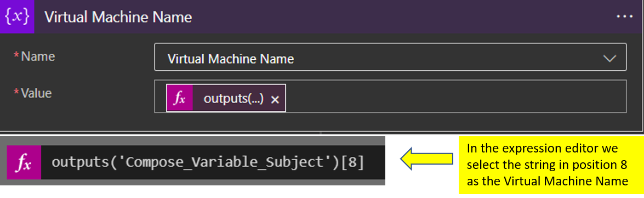Click the fx icon in the outputs token
Viewport: 644px width, 198px height.
[179, 98]
